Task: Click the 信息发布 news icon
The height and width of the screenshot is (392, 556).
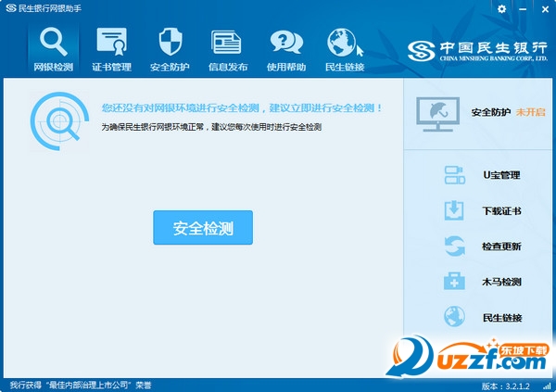Action: (227, 49)
